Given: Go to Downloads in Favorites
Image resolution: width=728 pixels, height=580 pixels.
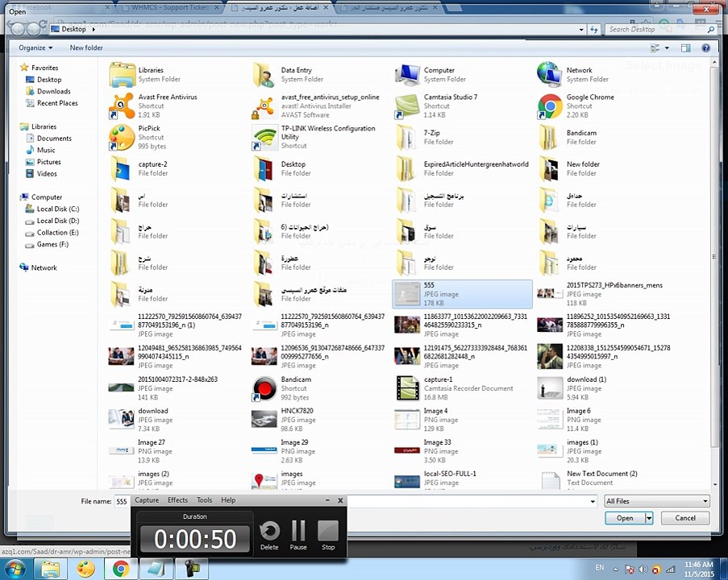Looking at the screenshot, I should tap(53, 91).
